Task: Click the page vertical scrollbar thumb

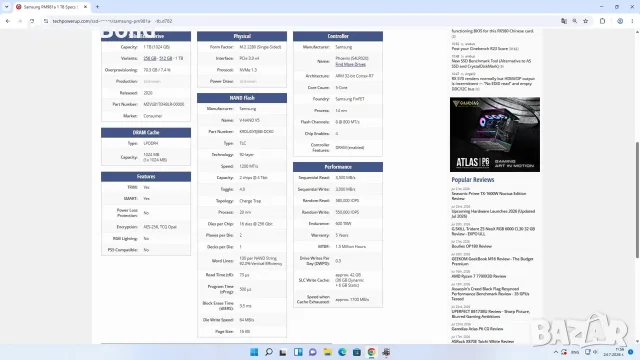Action: (637, 200)
